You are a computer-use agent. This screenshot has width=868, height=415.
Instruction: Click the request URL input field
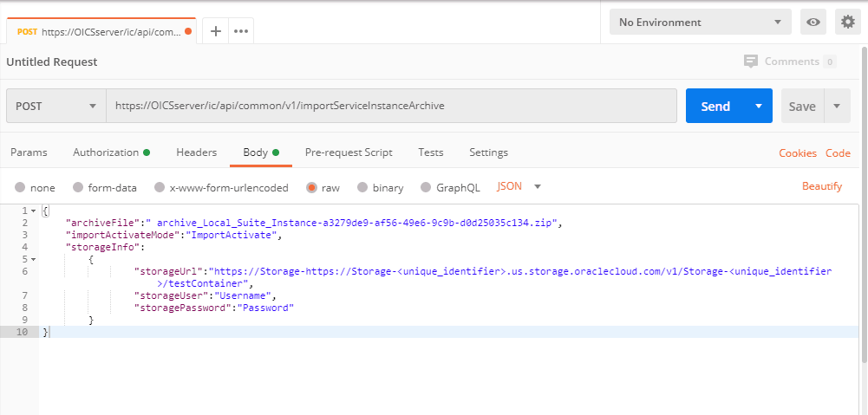tap(391, 106)
